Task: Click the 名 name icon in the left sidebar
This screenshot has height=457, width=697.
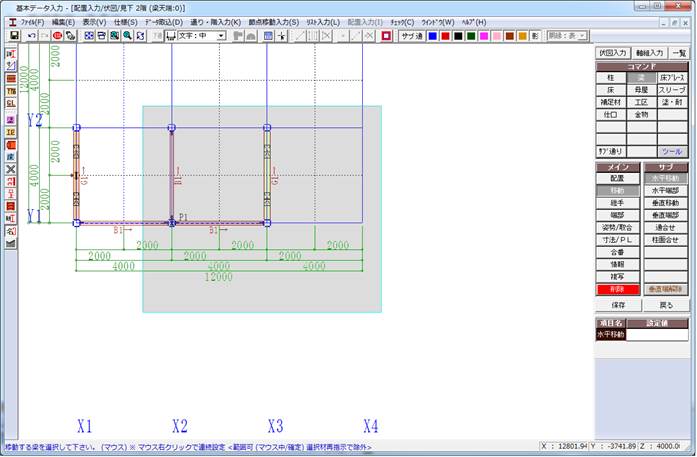Action: coord(11,231)
